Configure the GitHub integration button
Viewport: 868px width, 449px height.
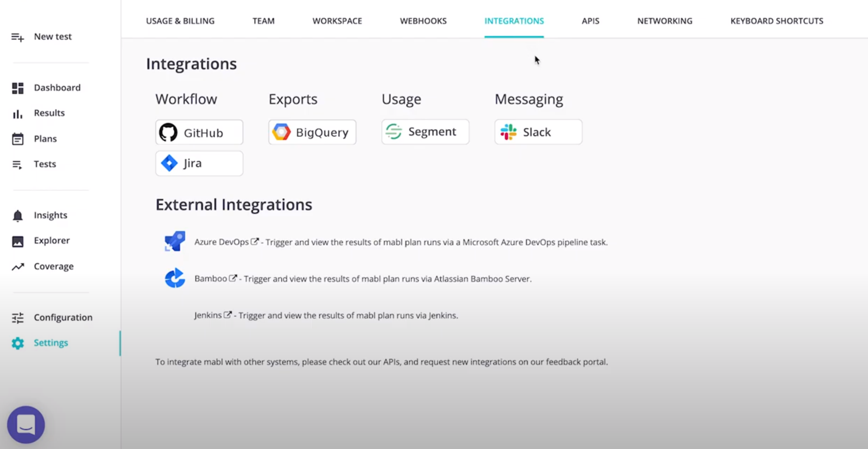pos(199,132)
